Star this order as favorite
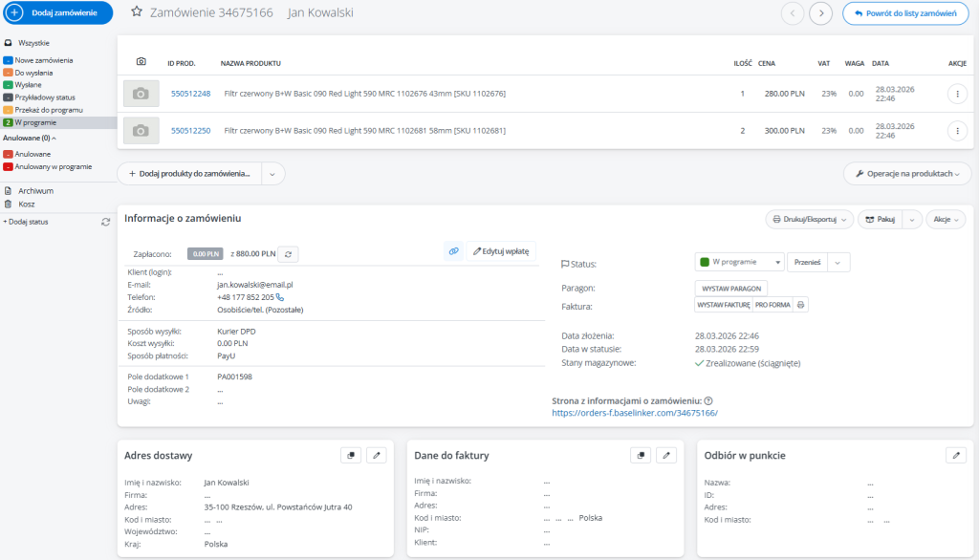The width and height of the screenshot is (979, 560). (x=137, y=12)
